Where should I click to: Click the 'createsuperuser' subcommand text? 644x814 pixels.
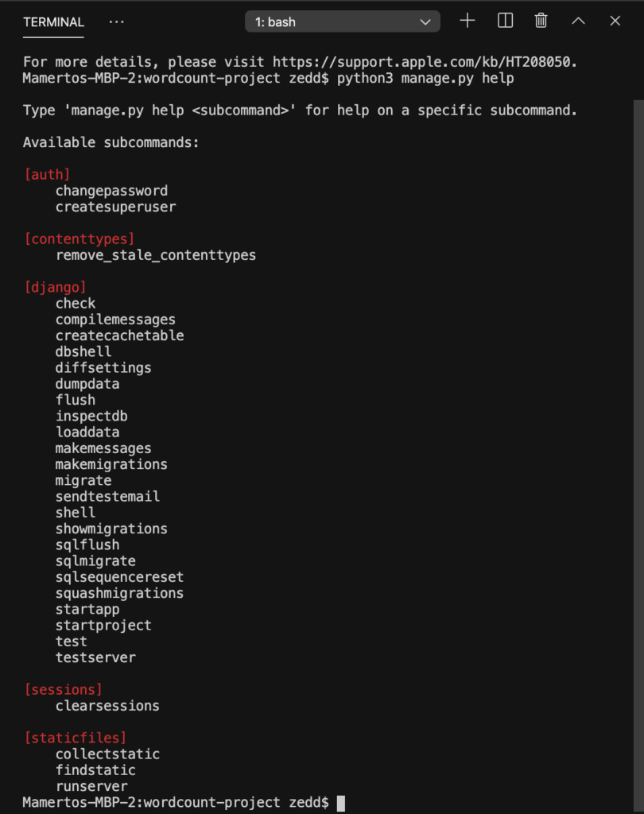point(115,207)
